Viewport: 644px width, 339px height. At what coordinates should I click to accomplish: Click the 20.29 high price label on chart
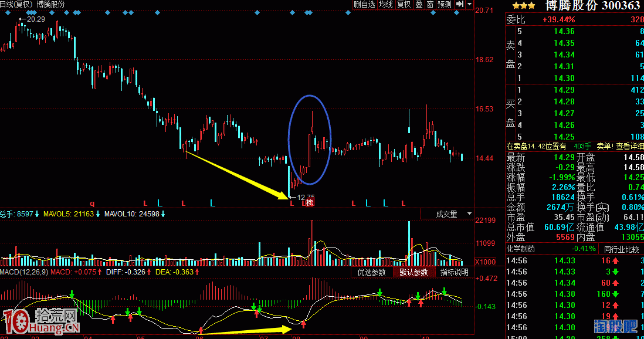36,19
